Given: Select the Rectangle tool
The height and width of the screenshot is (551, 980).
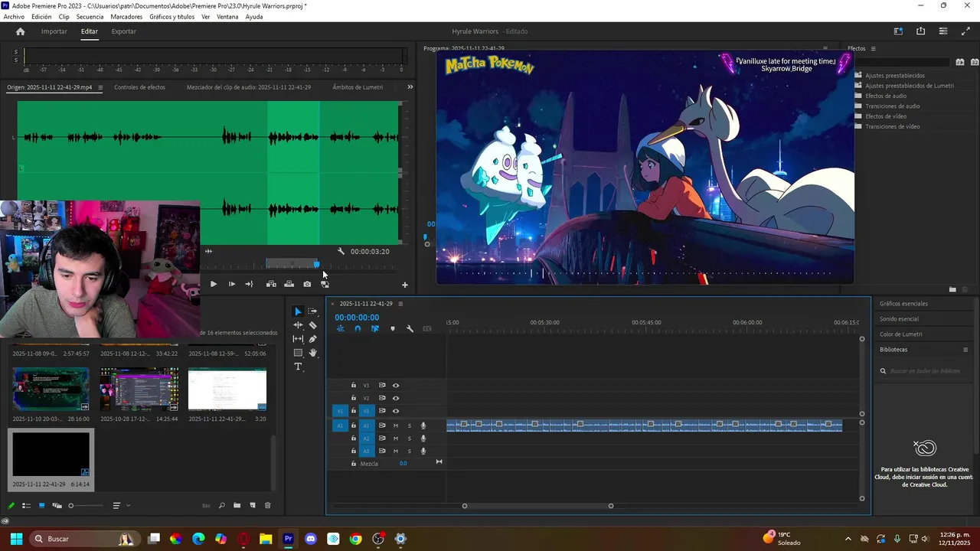Looking at the screenshot, I should (298, 353).
